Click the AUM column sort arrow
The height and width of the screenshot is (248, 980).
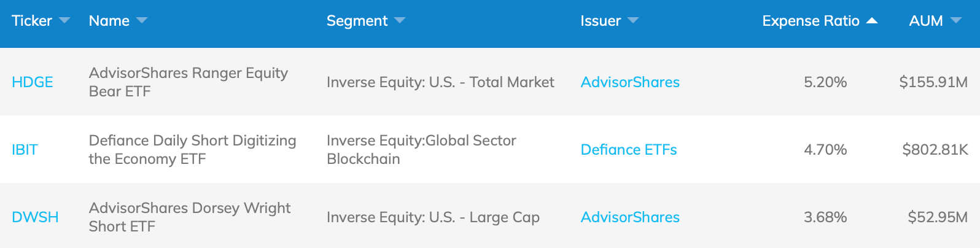click(955, 21)
